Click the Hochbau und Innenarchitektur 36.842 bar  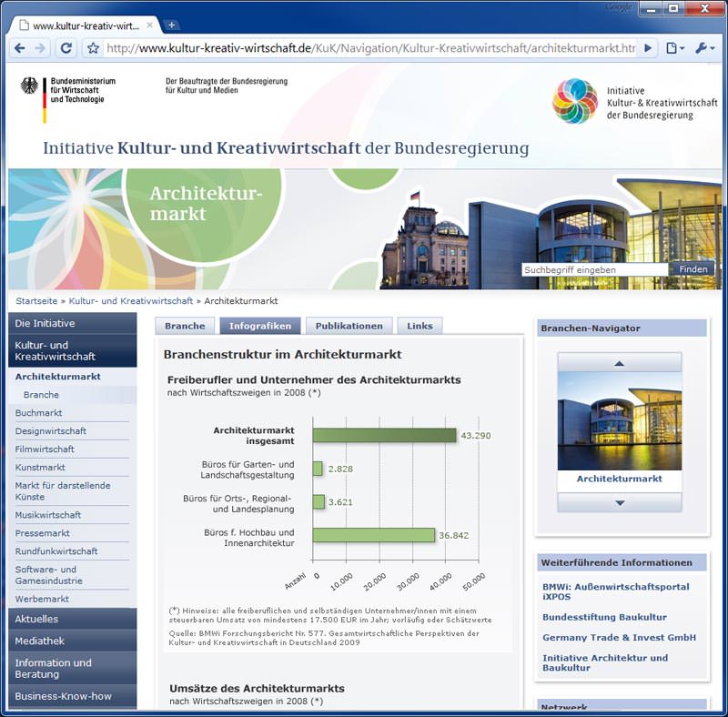[374, 535]
